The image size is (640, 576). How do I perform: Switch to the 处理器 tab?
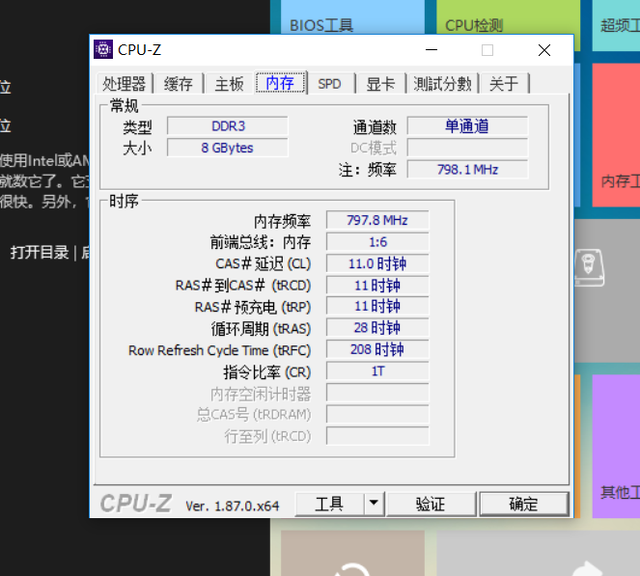coord(124,84)
